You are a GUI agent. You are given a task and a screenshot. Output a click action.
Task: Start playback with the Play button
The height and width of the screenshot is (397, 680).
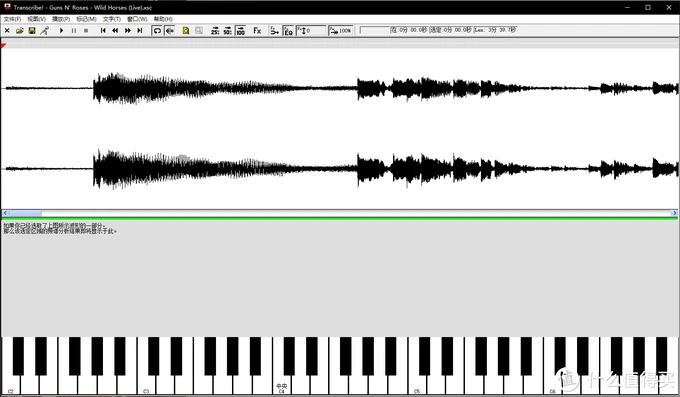pyautogui.click(x=61, y=30)
